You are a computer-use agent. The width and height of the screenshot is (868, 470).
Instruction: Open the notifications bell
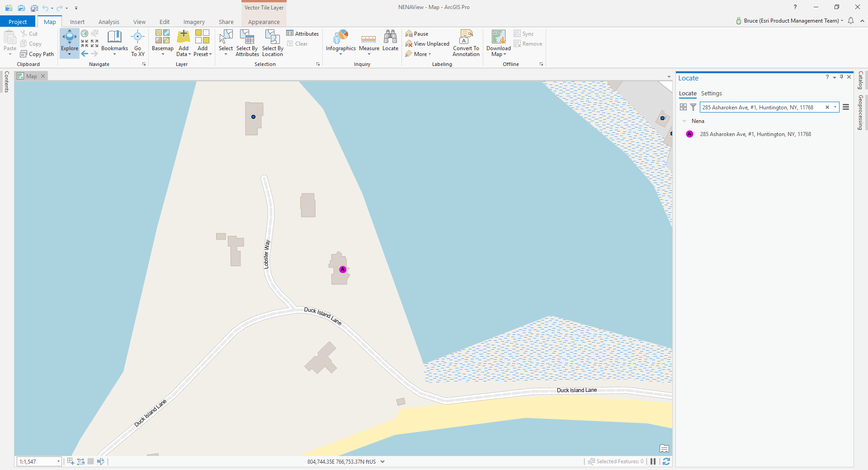click(x=851, y=21)
